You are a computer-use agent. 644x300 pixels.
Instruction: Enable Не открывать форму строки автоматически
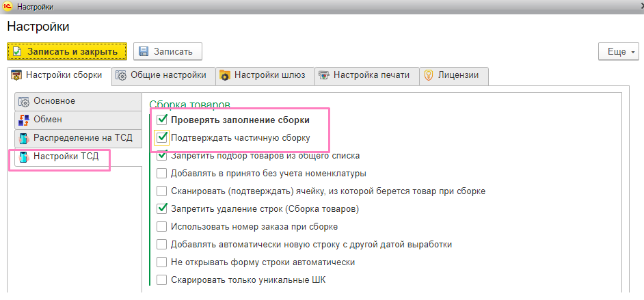pyautogui.click(x=162, y=262)
